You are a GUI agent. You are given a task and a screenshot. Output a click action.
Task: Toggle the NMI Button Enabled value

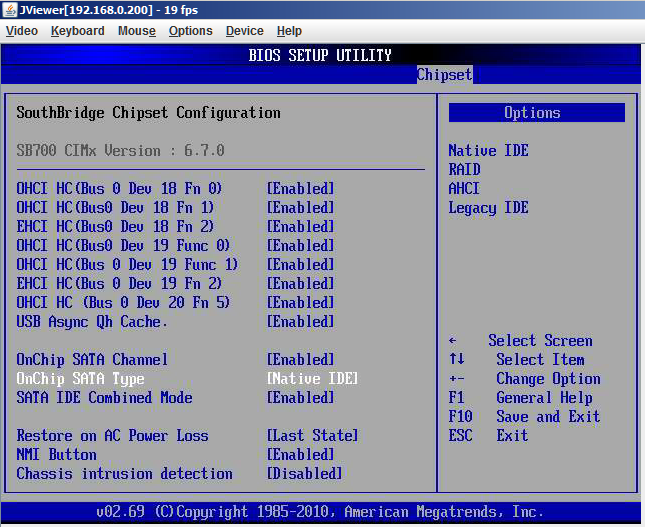point(300,455)
